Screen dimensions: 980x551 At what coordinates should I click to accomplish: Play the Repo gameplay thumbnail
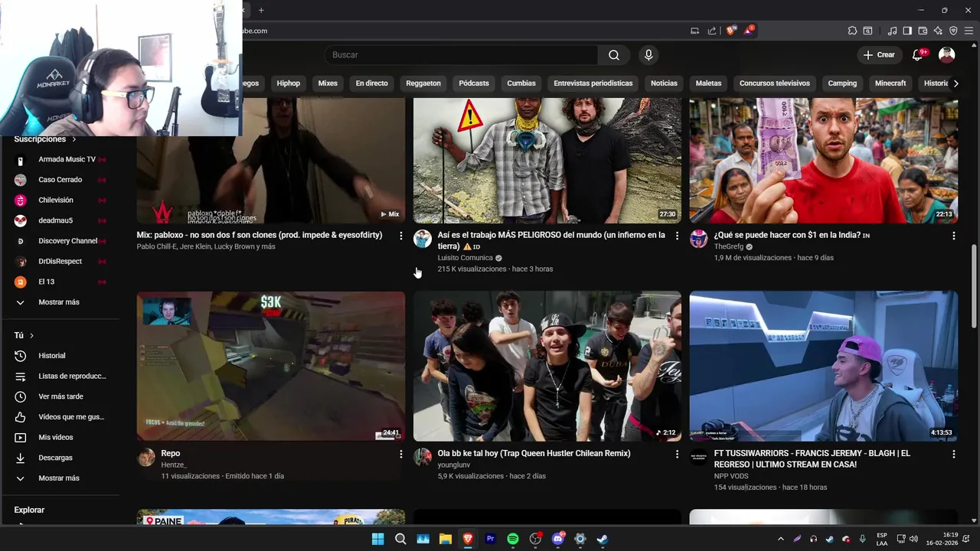[x=271, y=366]
